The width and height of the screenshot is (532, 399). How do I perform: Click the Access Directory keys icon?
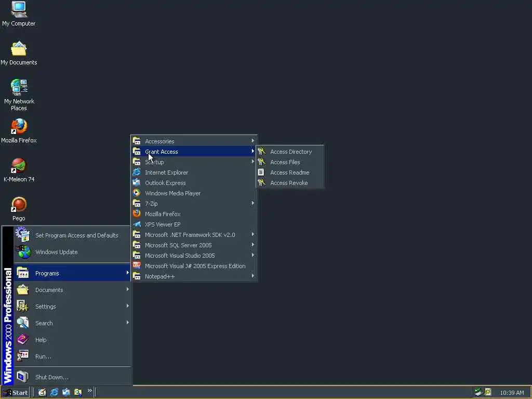click(262, 151)
